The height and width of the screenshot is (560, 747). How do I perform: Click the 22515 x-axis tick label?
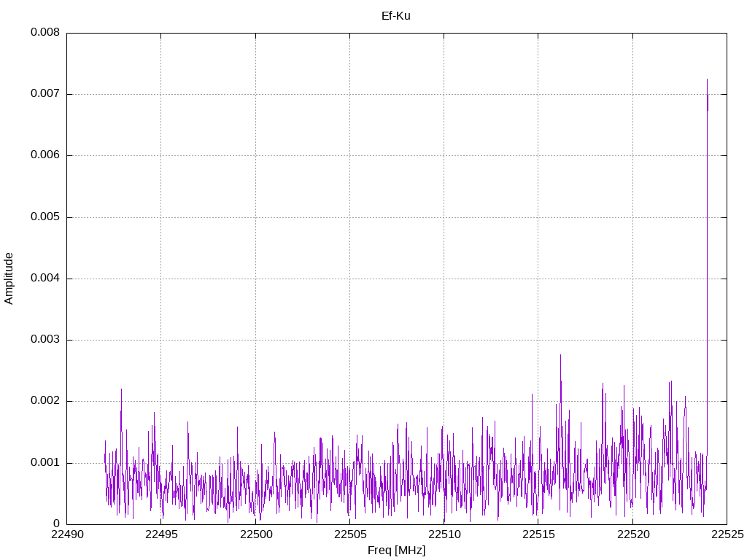538,534
